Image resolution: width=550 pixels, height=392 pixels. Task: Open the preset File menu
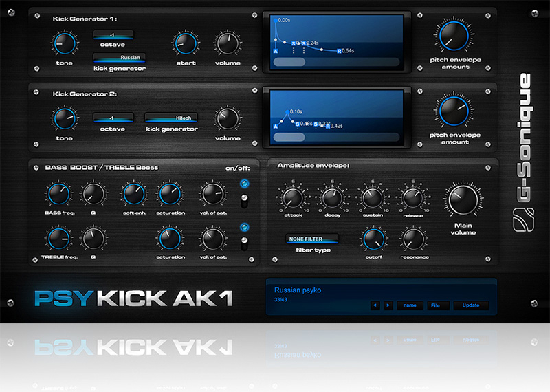click(437, 305)
